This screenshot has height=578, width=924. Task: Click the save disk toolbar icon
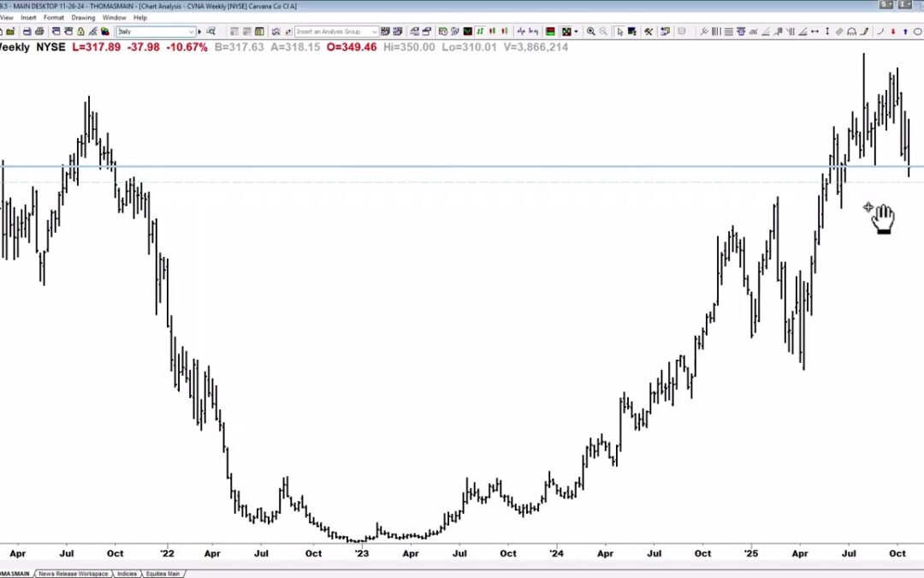27,32
